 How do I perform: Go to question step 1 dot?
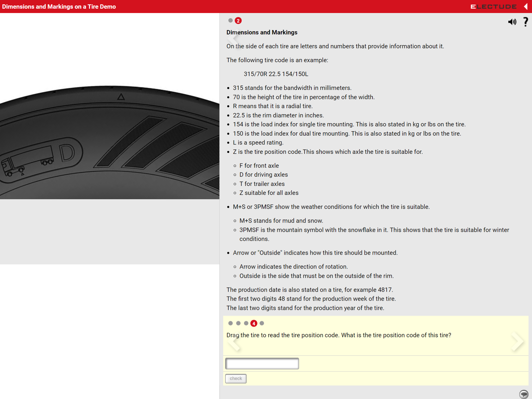pos(230,323)
